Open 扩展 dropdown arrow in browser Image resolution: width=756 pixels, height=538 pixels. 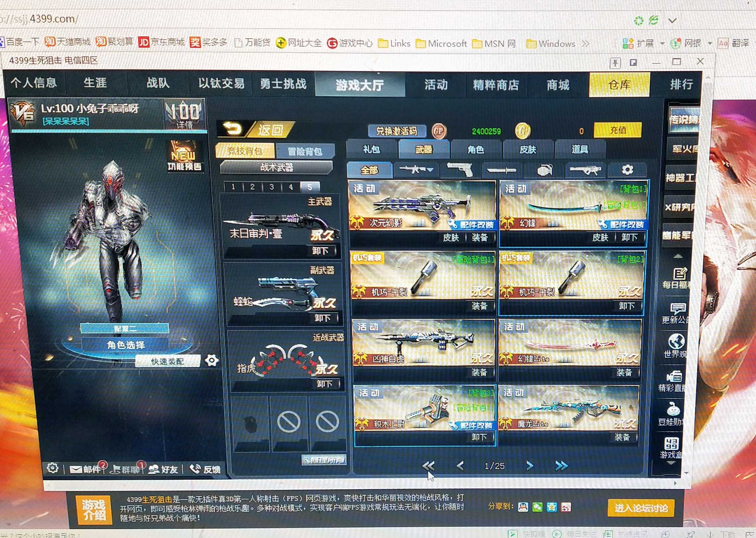coord(662,43)
